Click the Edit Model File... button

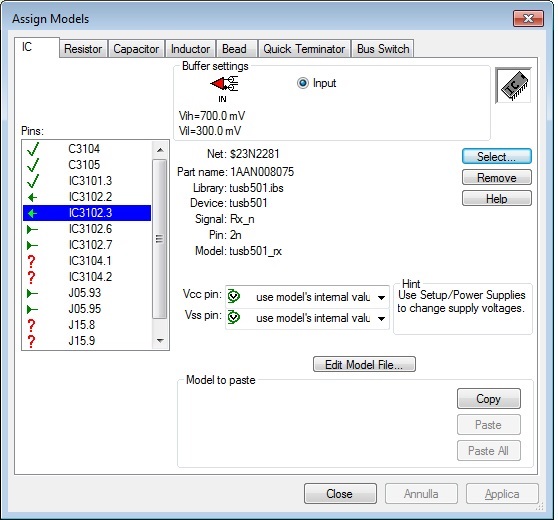pos(364,364)
